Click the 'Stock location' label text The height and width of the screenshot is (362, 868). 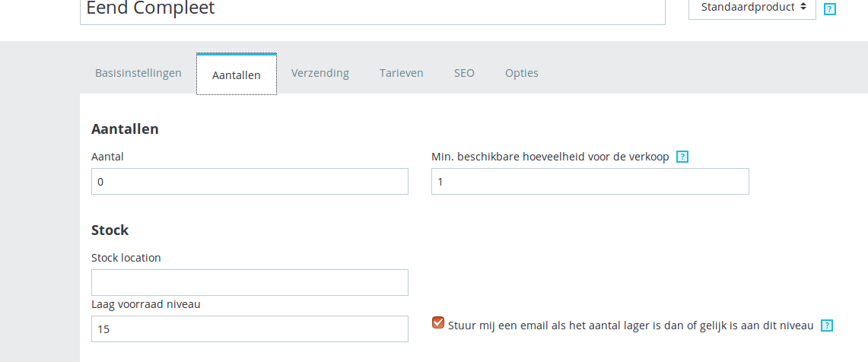(x=126, y=258)
